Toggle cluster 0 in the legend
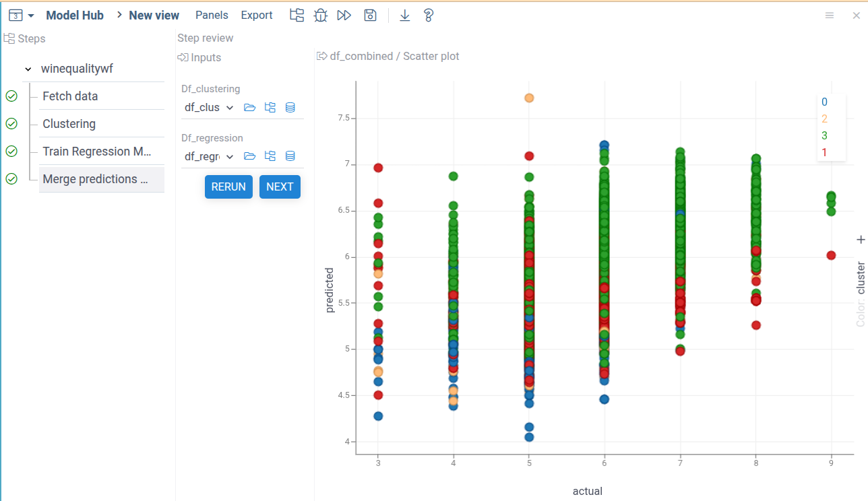The height and width of the screenshot is (501, 868). (x=824, y=102)
